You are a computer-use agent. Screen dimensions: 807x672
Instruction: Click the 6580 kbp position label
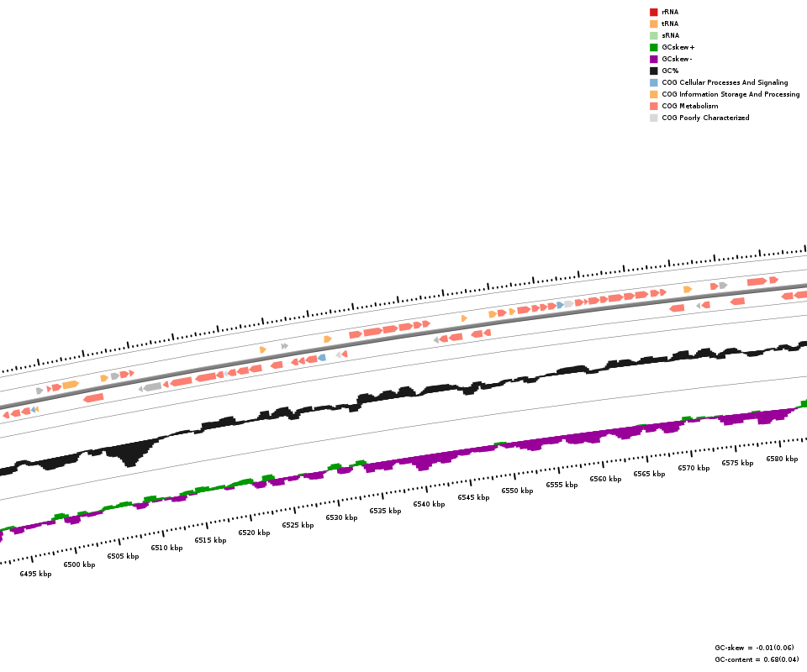click(x=782, y=459)
